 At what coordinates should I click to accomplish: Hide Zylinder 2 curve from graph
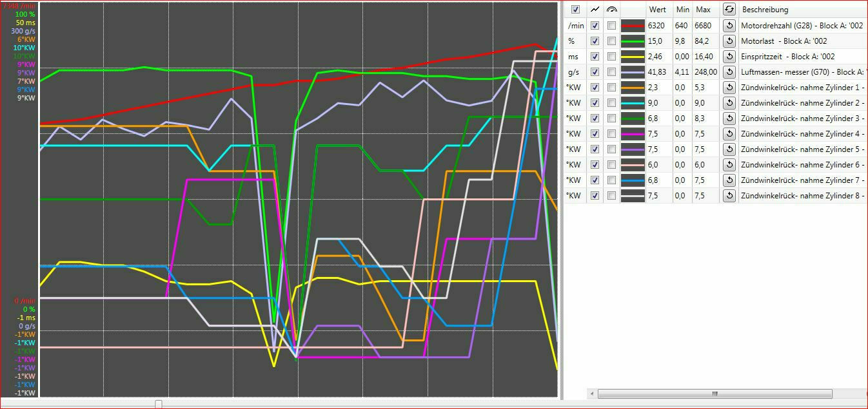(595, 103)
